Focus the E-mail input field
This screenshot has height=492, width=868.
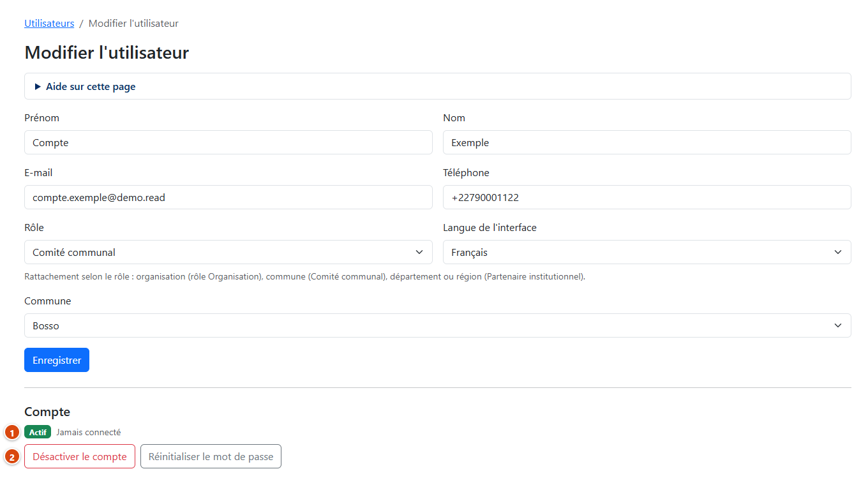click(x=228, y=197)
